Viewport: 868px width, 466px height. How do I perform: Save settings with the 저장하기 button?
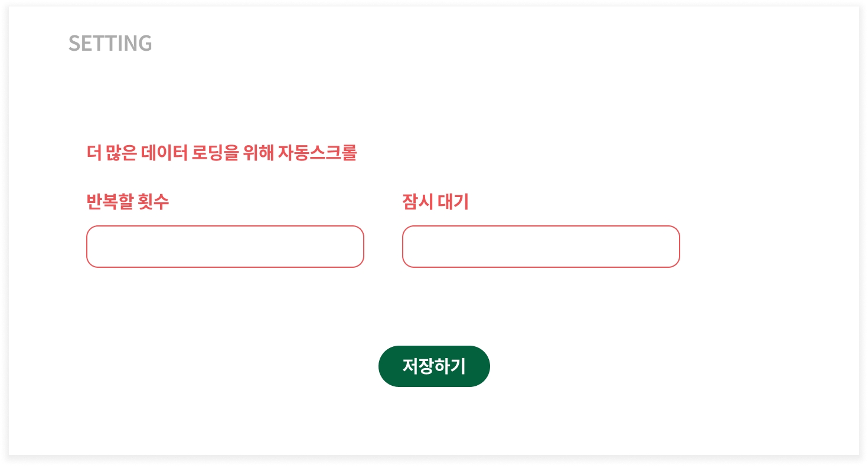[x=434, y=366]
